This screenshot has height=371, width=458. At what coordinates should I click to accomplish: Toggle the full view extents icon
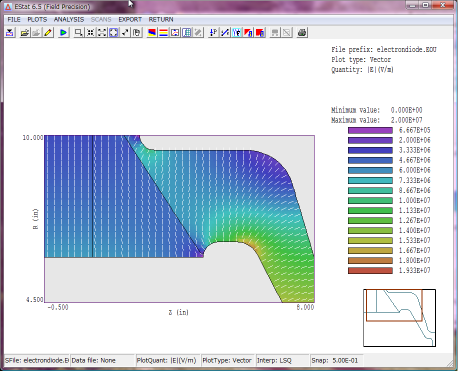114,33
